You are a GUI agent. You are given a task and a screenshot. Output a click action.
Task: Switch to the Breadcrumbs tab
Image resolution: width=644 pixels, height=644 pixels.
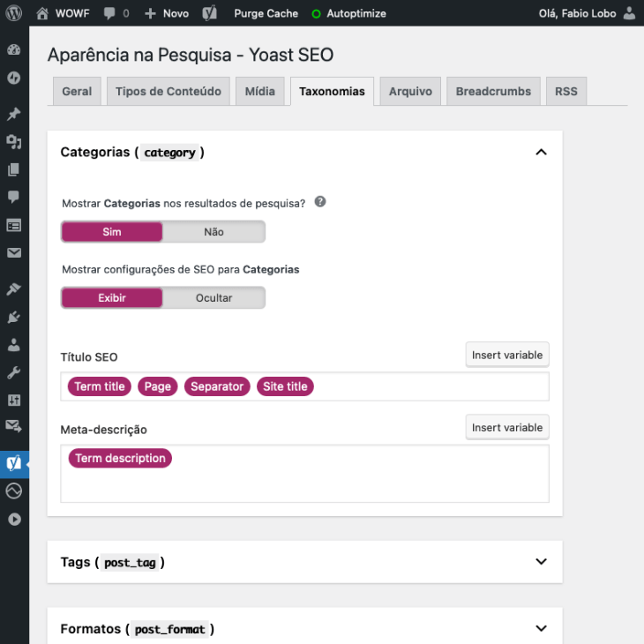click(x=493, y=91)
